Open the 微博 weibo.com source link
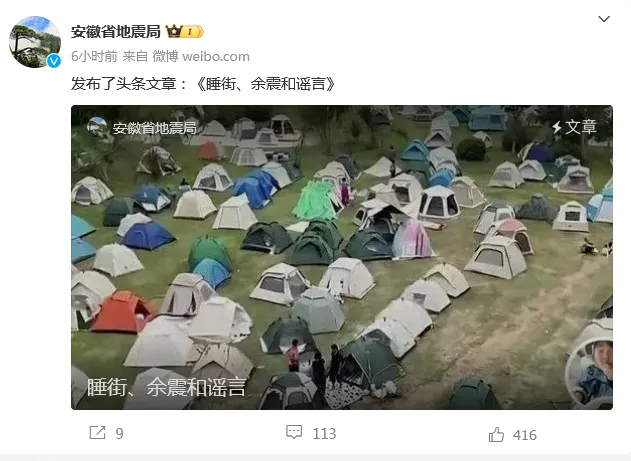 (x=201, y=56)
